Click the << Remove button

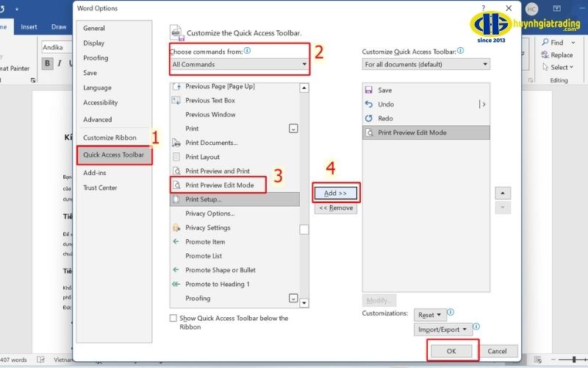pyautogui.click(x=336, y=208)
